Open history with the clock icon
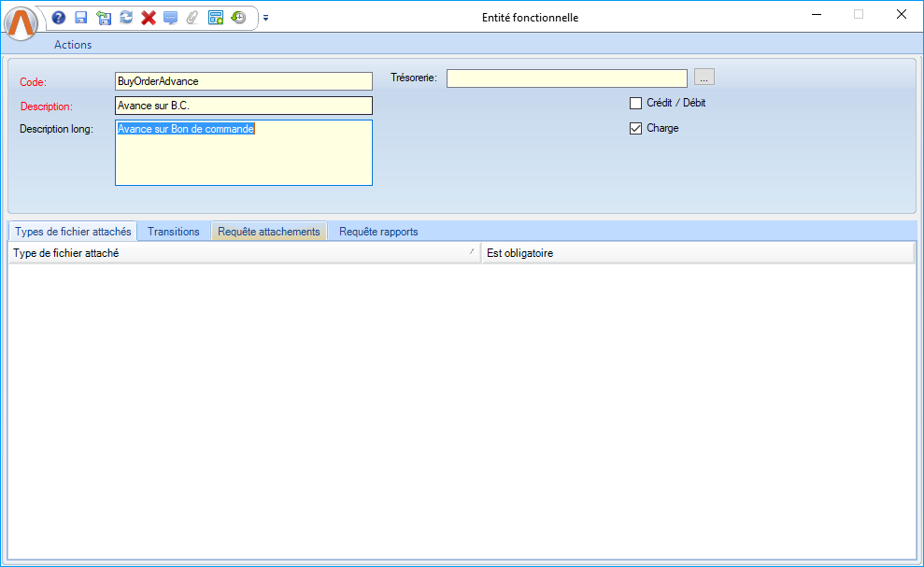Viewport: 924px width, 567px height. (x=238, y=17)
